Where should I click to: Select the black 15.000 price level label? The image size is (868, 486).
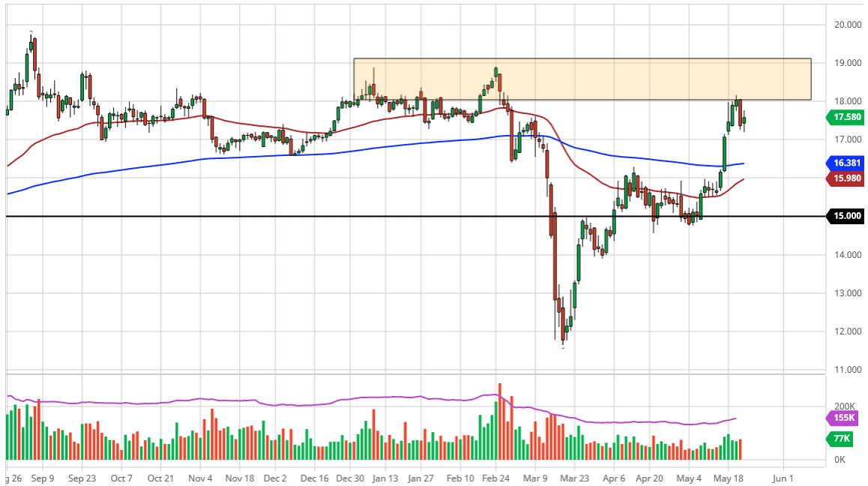coord(846,216)
